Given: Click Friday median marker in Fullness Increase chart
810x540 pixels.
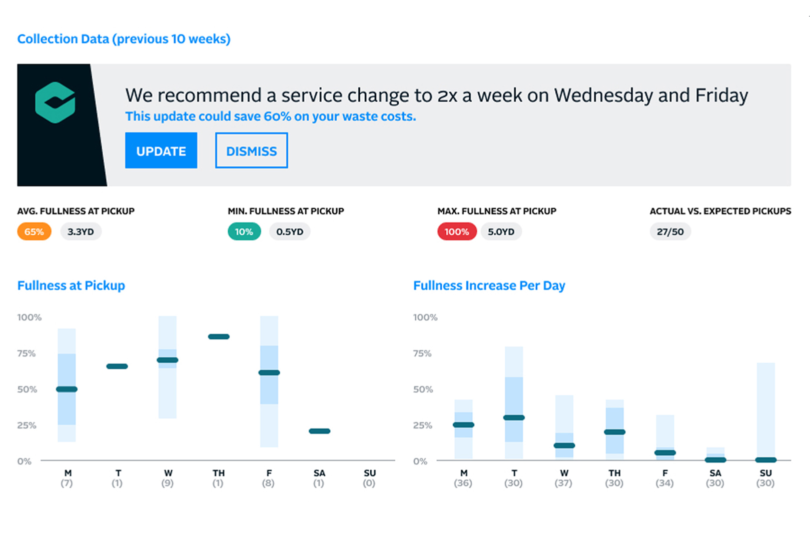Looking at the screenshot, I should [665, 453].
